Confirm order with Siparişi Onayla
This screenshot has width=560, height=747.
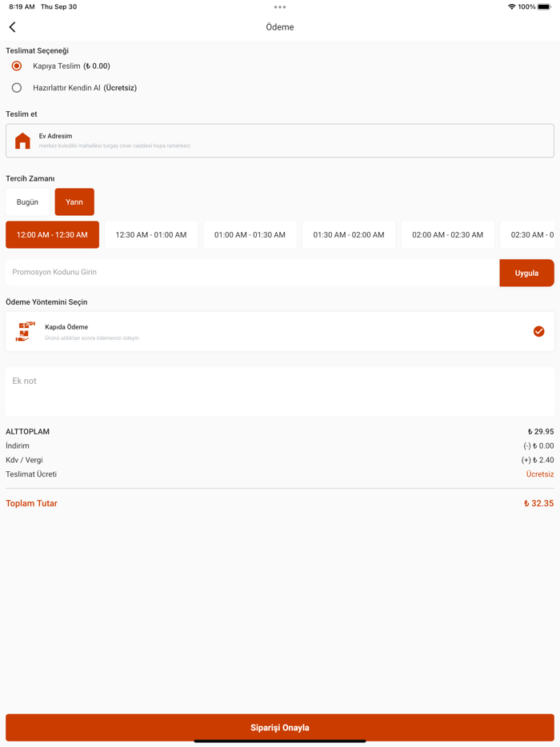[280, 728]
